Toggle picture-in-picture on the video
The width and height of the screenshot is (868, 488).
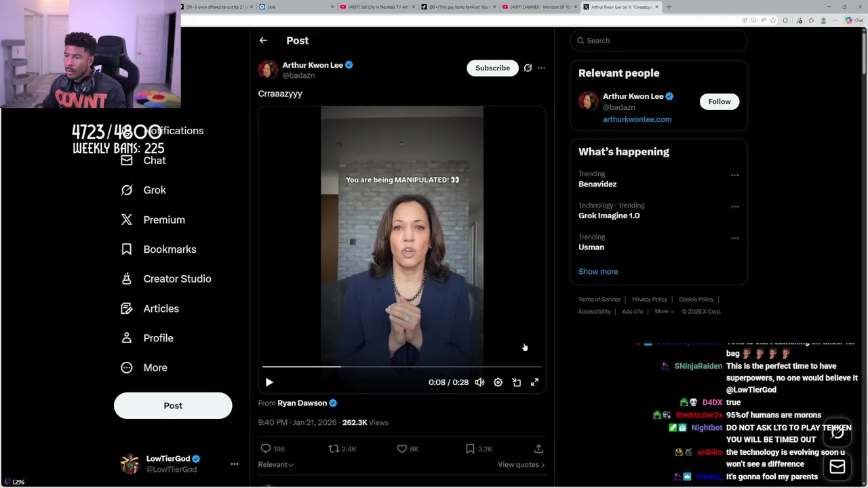point(516,382)
